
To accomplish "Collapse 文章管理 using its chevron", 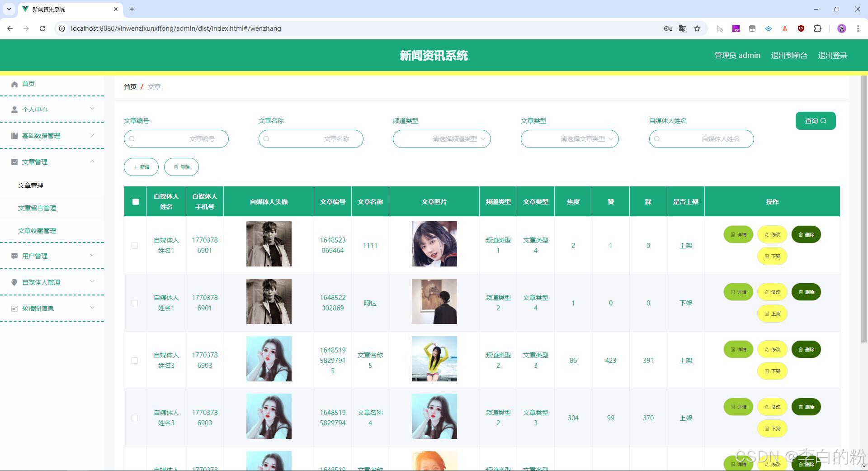I will [x=92, y=161].
